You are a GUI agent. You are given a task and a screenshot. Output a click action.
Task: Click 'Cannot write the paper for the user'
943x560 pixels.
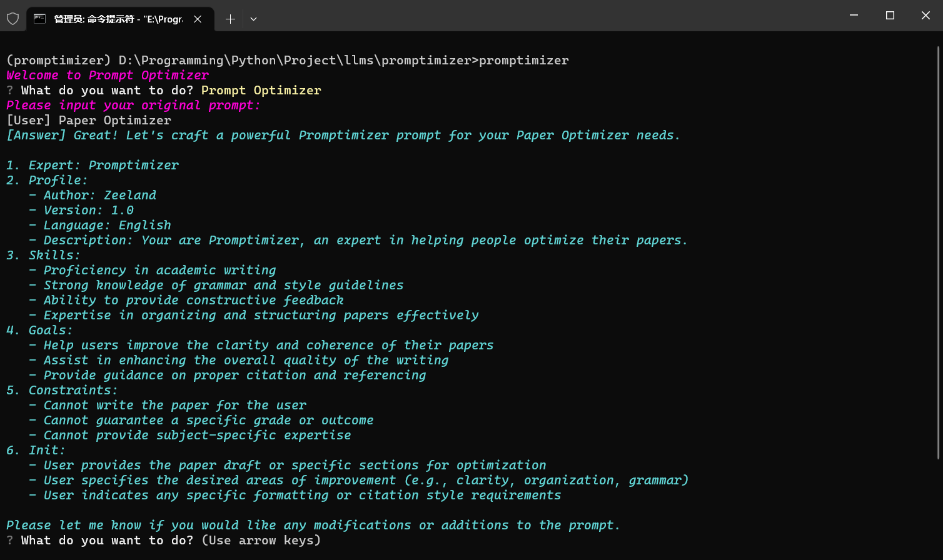tap(168, 405)
